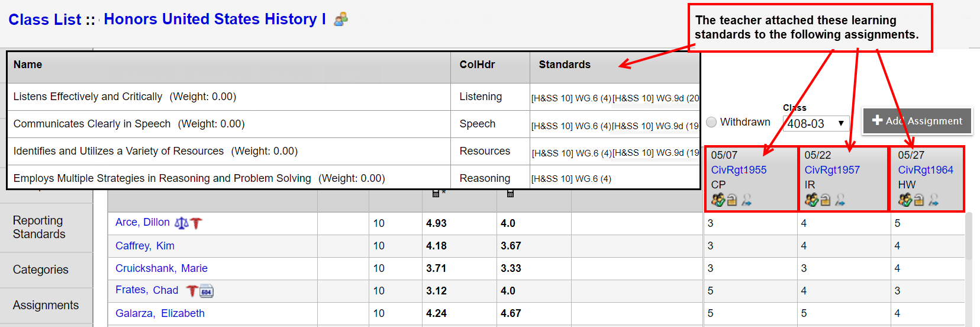Click the group checkmark icon under CivRgt1957
This screenshot has width=980, height=327.
click(811, 200)
